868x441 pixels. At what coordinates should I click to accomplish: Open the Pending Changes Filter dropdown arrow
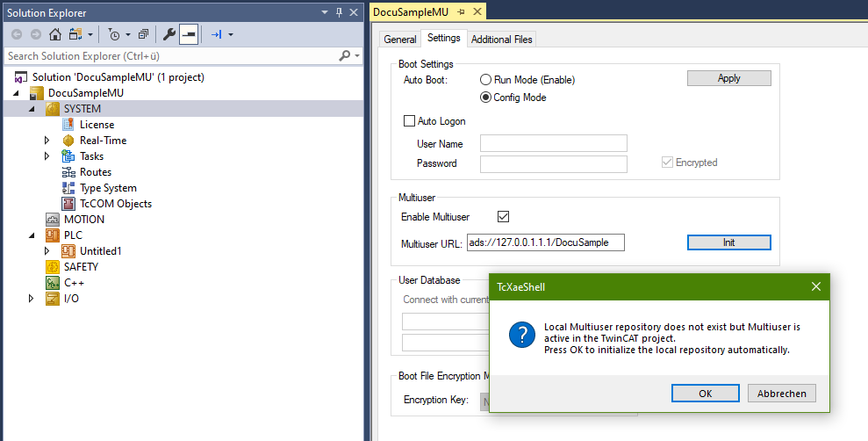[x=128, y=35]
